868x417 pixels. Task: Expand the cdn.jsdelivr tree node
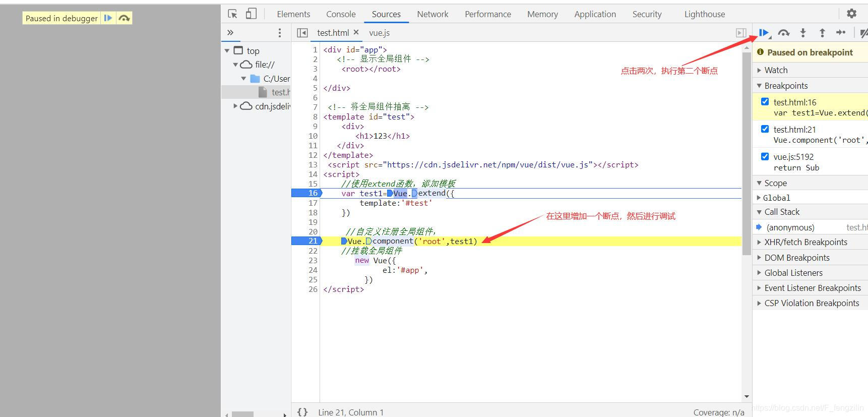[x=235, y=106]
